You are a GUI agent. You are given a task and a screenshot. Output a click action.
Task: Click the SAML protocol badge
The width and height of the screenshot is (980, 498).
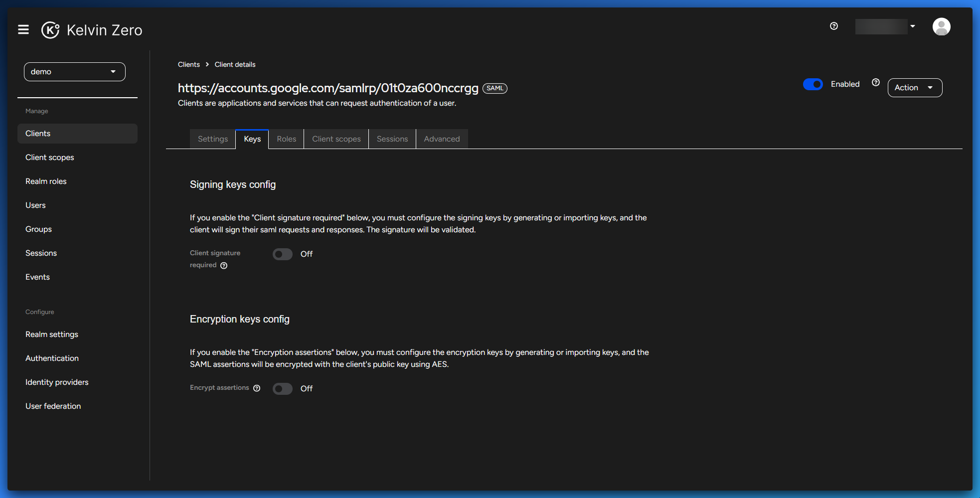494,88
